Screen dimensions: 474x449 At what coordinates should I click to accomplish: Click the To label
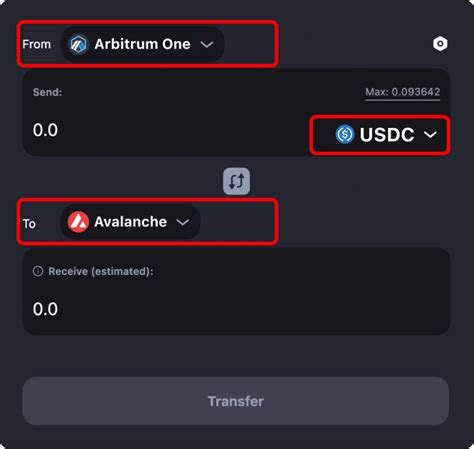pos(29,223)
